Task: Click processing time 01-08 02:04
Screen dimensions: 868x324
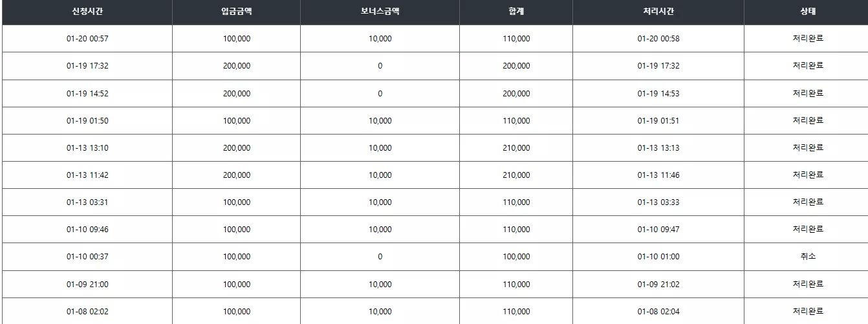Action: (x=658, y=312)
